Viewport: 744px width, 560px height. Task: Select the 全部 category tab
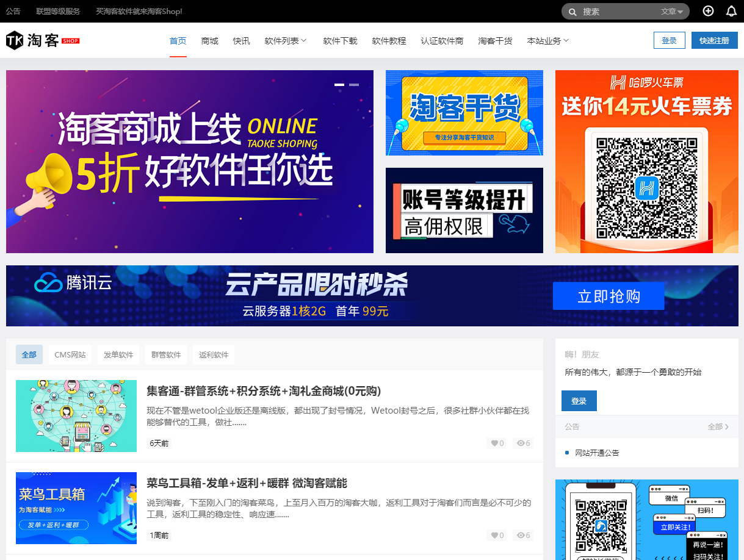(x=29, y=354)
